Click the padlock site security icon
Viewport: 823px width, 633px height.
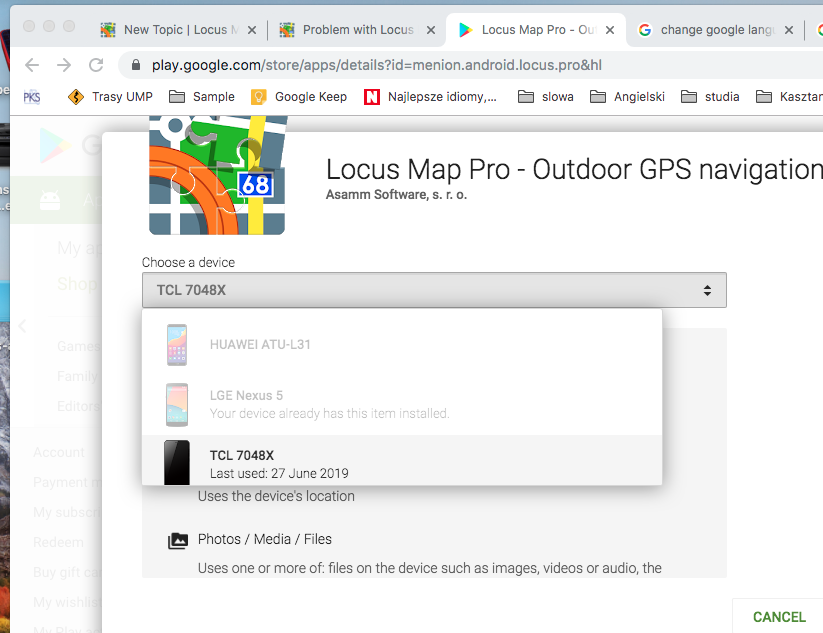pos(136,65)
